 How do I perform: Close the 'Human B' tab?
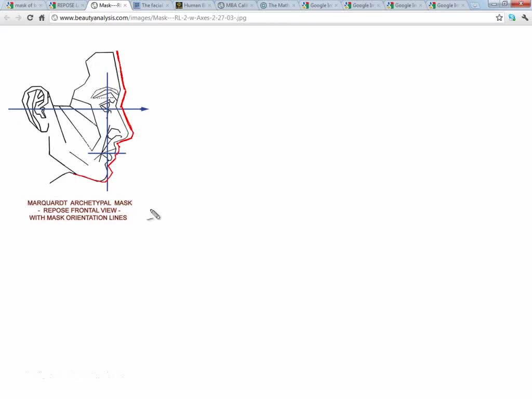click(209, 5)
